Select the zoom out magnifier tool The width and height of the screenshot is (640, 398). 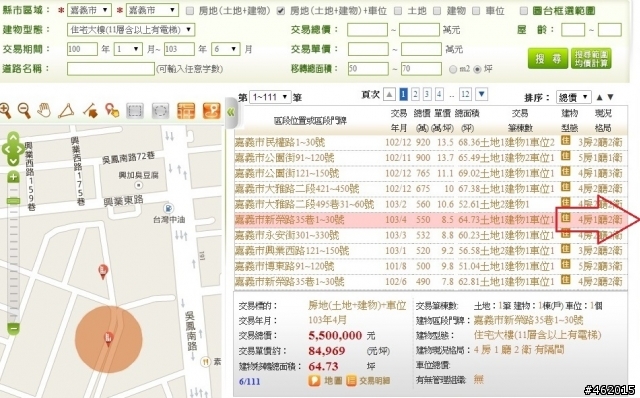tap(24, 111)
